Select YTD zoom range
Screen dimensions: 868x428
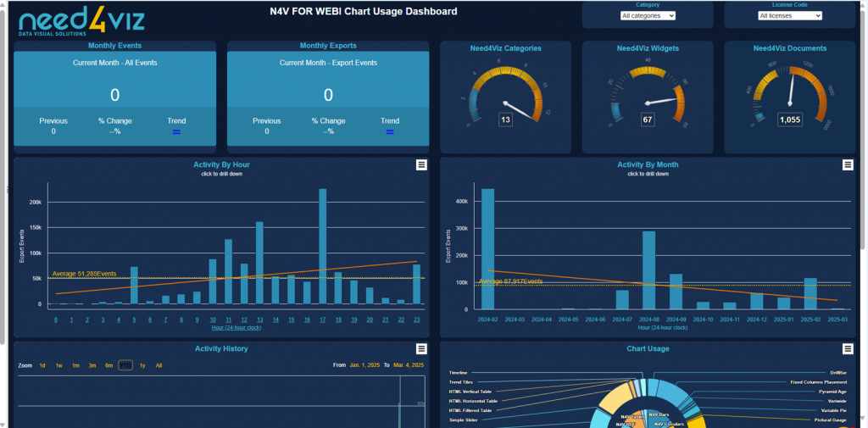coord(125,365)
